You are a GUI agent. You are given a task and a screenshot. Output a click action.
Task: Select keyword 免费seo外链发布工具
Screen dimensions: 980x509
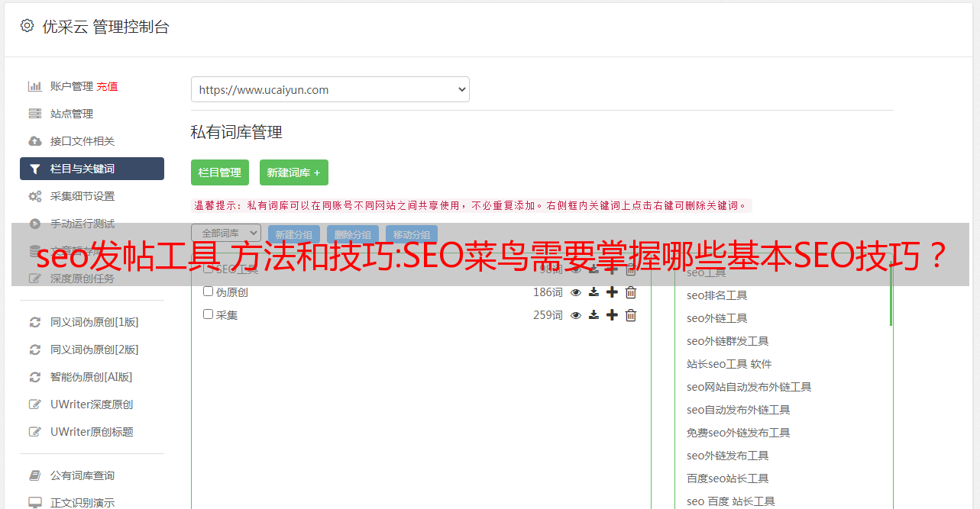tap(739, 433)
